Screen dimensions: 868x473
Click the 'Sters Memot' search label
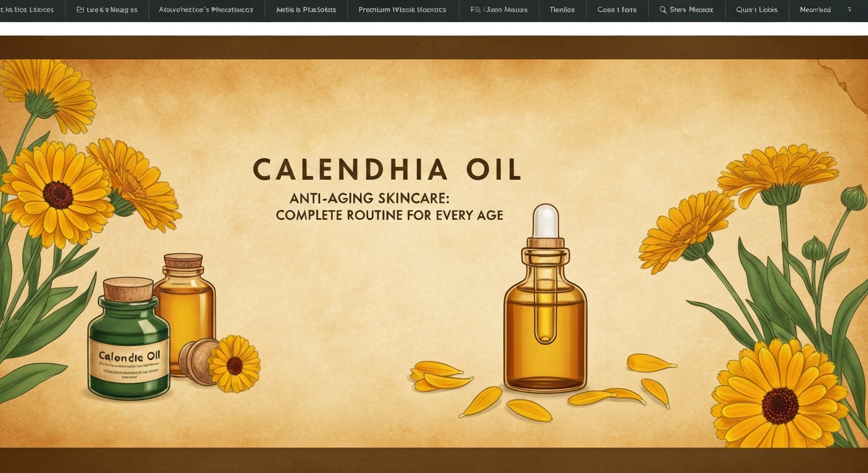(690, 10)
